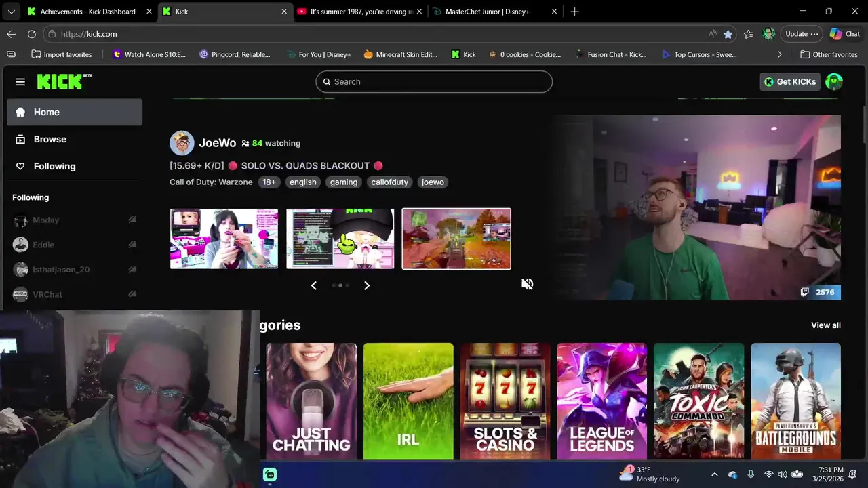This screenshot has width=868, height=488.
Task: Click View all categories
Action: [826, 325]
